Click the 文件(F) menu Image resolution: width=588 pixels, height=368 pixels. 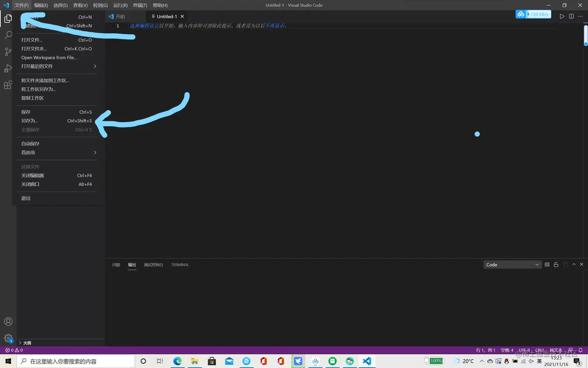coord(22,5)
